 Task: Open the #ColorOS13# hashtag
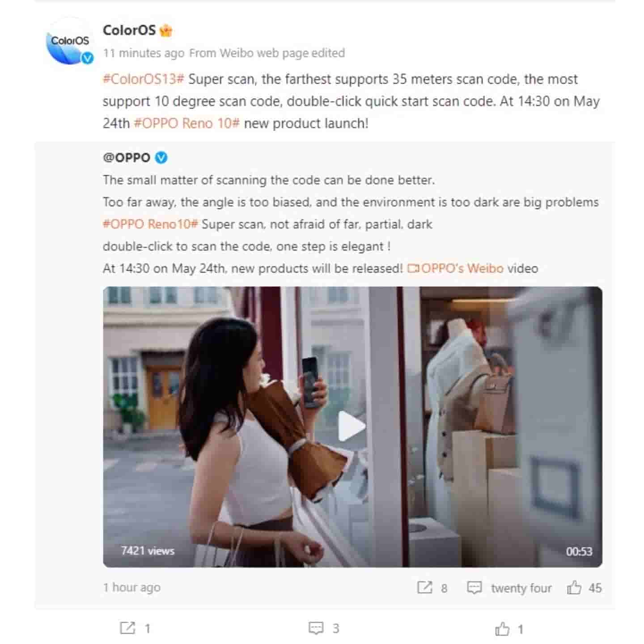143,79
